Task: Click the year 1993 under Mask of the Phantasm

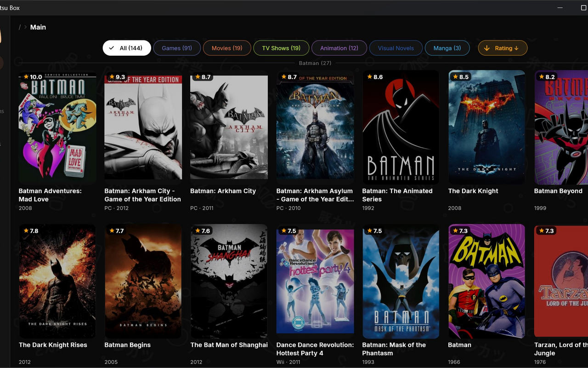Action: [x=368, y=362]
